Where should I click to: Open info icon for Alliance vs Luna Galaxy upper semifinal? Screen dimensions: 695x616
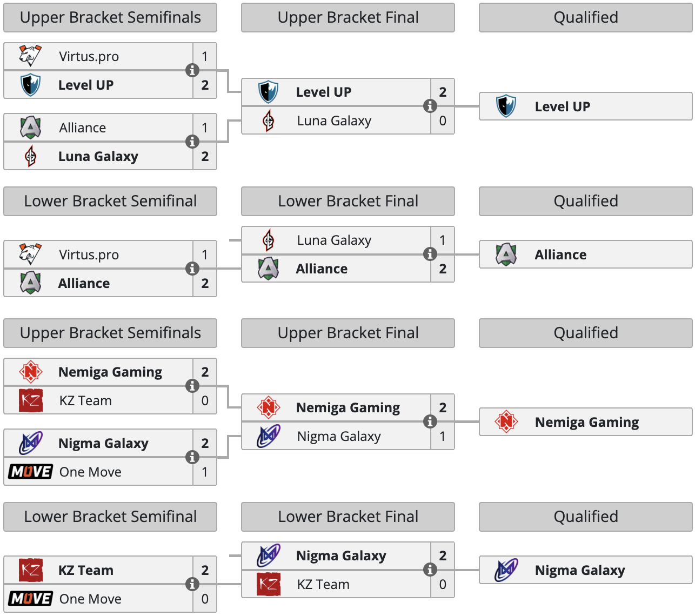click(x=192, y=142)
